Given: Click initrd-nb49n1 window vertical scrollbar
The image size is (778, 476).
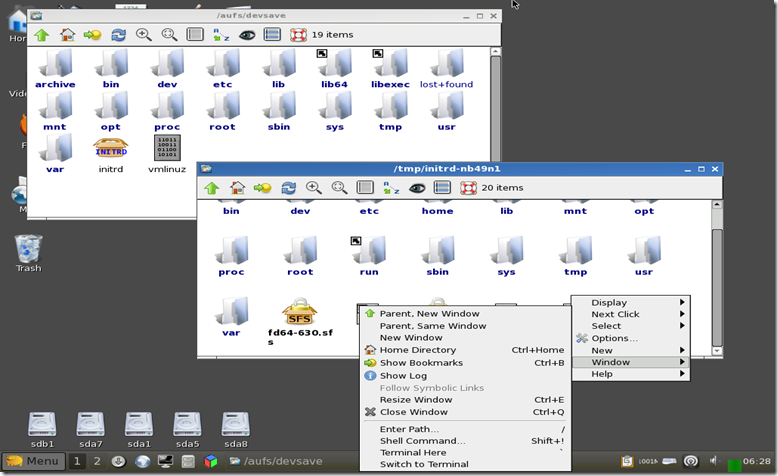Looking at the screenshot, I should (717, 278).
